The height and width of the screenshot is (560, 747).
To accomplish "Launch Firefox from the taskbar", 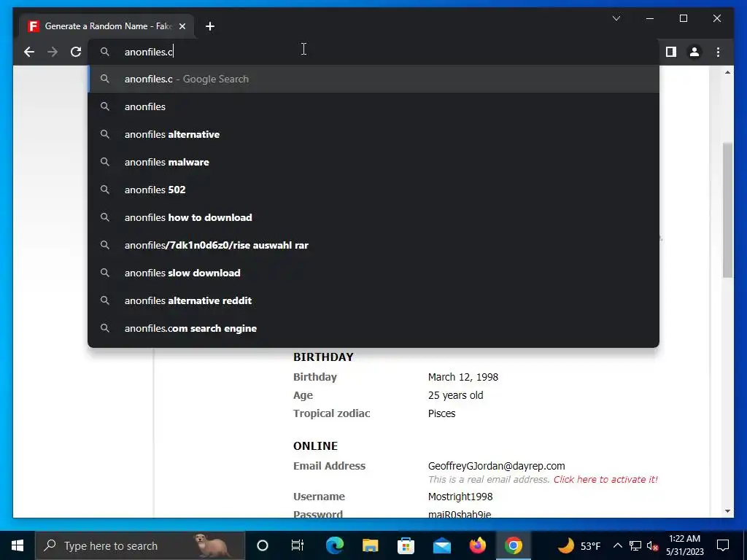I will point(477,545).
